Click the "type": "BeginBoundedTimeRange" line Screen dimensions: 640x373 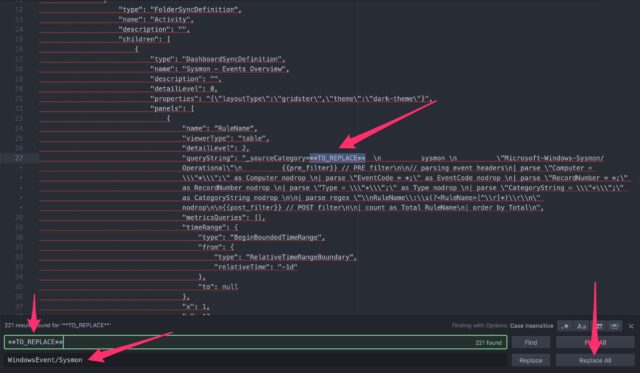[x=261, y=237]
